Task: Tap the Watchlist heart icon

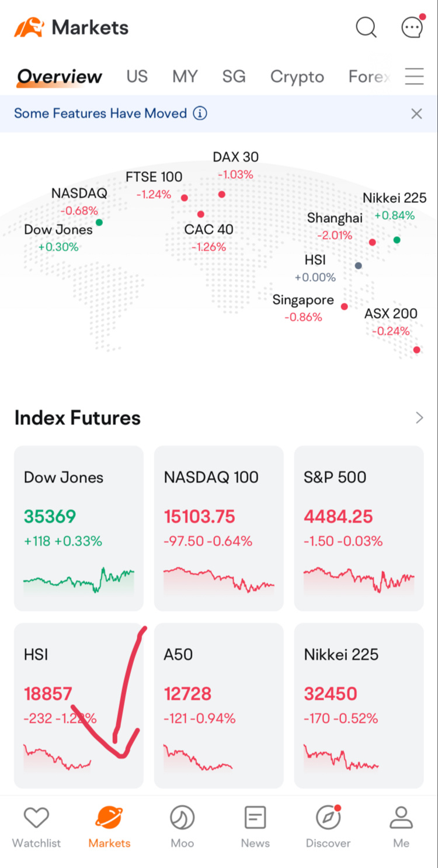Action: coord(36,818)
